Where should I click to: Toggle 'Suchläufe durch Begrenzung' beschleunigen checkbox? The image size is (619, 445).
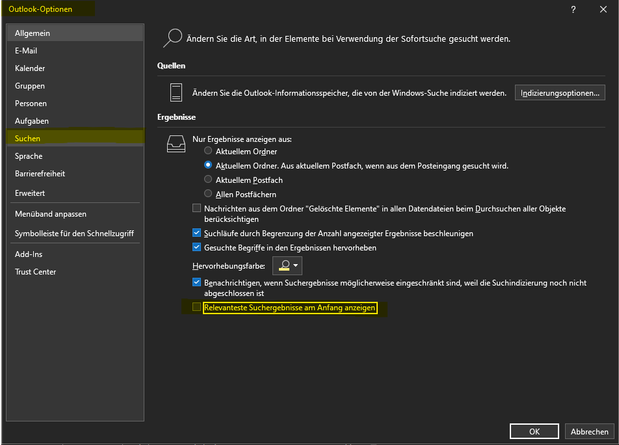pos(196,233)
